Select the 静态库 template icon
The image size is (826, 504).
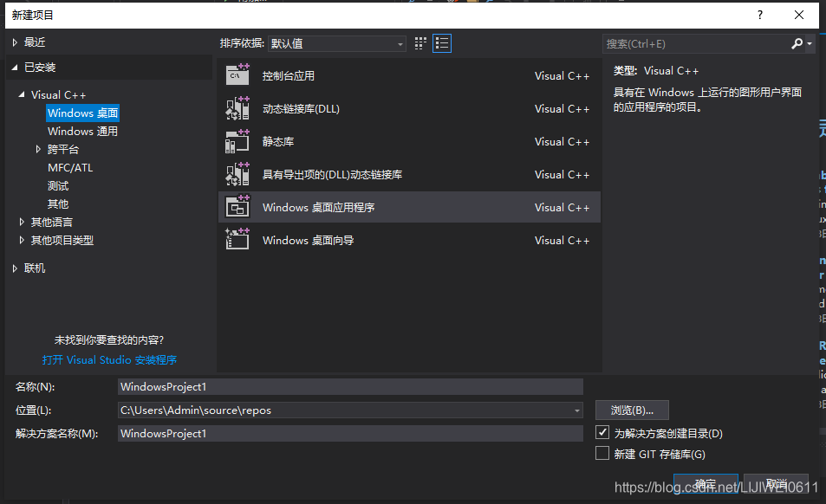tap(237, 141)
